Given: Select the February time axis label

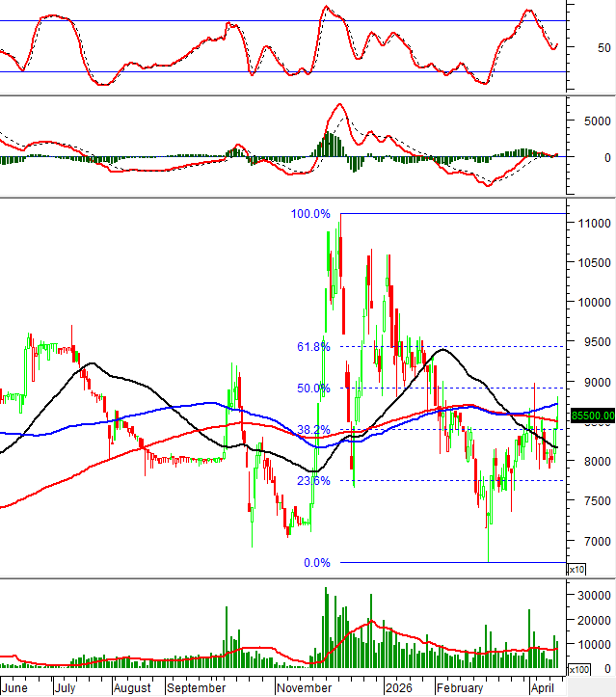Looking at the screenshot, I should [459, 688].
